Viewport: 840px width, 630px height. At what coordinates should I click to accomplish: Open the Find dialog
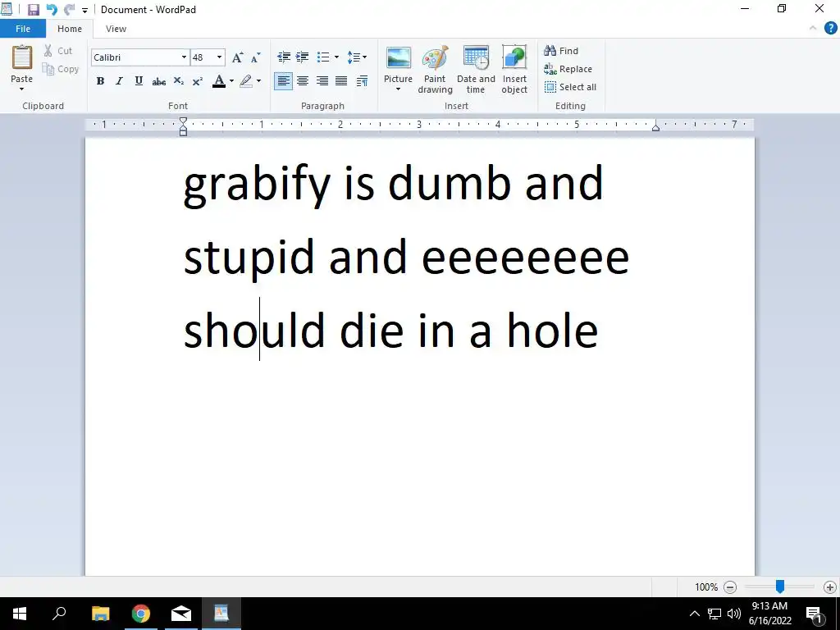click(561, 51)
